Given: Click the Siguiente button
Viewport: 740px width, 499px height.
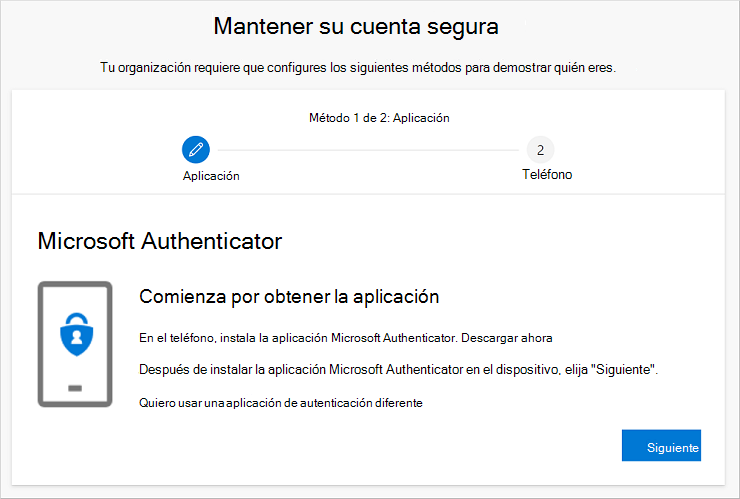Looking at the screenshot, I should tap(661, 445).
